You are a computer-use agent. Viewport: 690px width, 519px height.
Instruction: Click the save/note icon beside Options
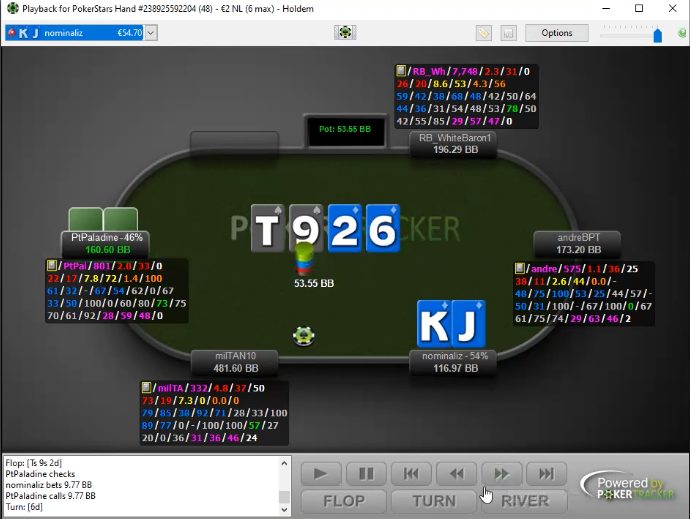508,33
